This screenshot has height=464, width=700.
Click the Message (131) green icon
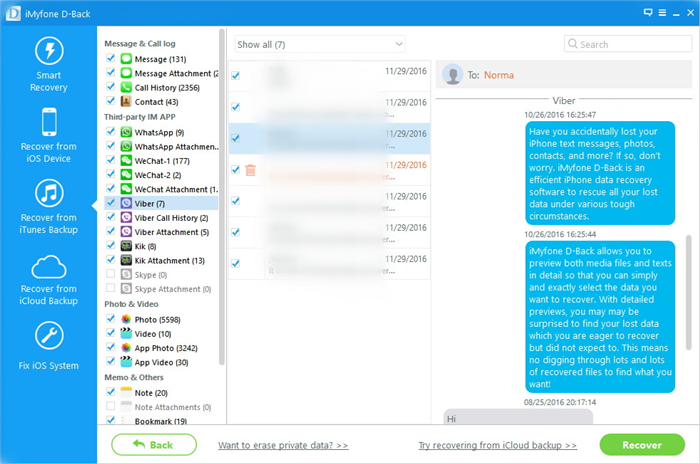[x=126, y=59]
